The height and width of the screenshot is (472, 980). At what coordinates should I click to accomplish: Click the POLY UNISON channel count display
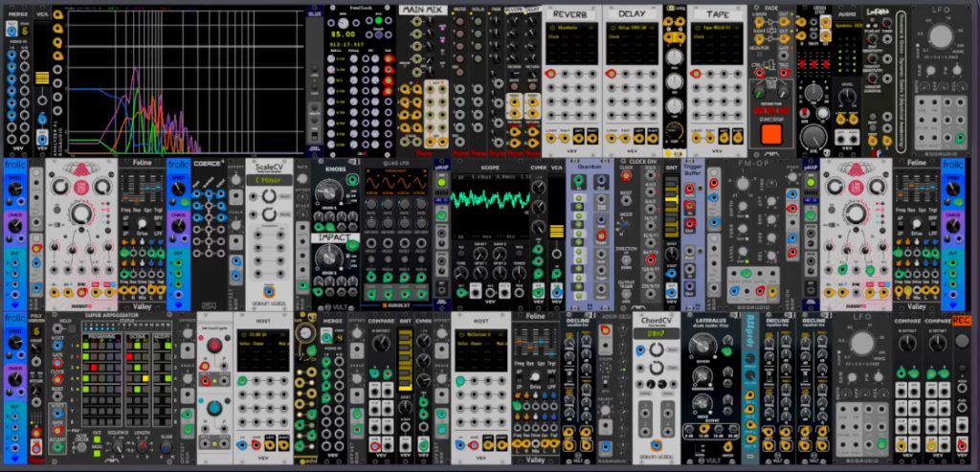[x=36, y=332]
